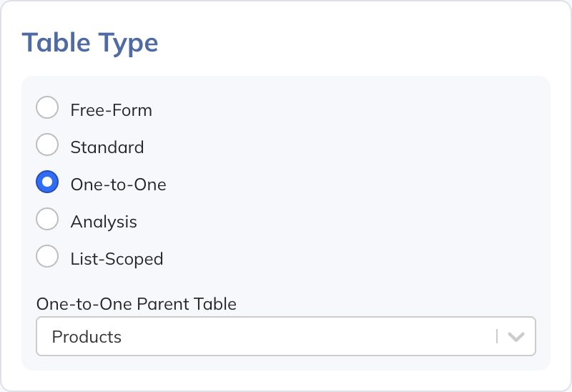Click the word "Table" in the heading
Screen dimensions: 572x392
(54, 43)
